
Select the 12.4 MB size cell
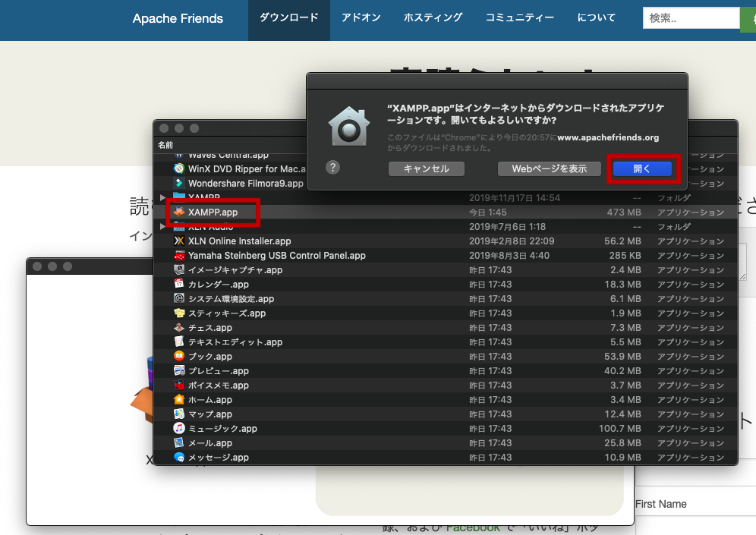623,414
